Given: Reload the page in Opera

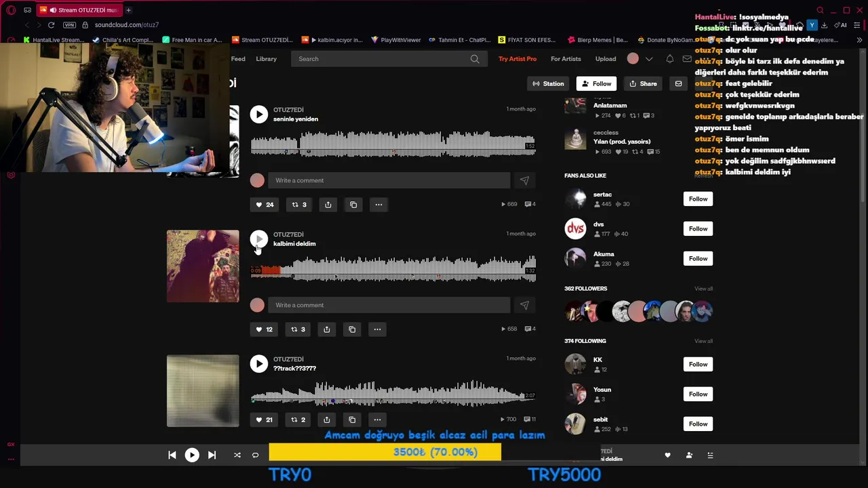Looking at the screenshot, I should (51, 25).
